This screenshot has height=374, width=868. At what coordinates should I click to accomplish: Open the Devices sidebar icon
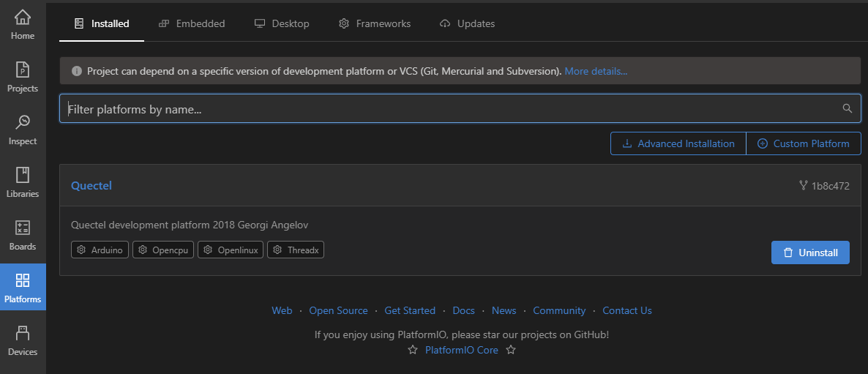point(23,340)
